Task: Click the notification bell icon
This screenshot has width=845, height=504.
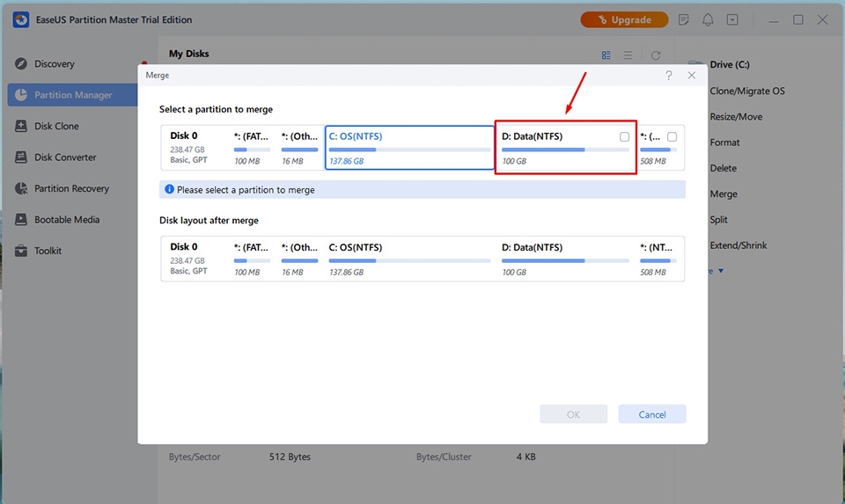Action: point(708,19)
